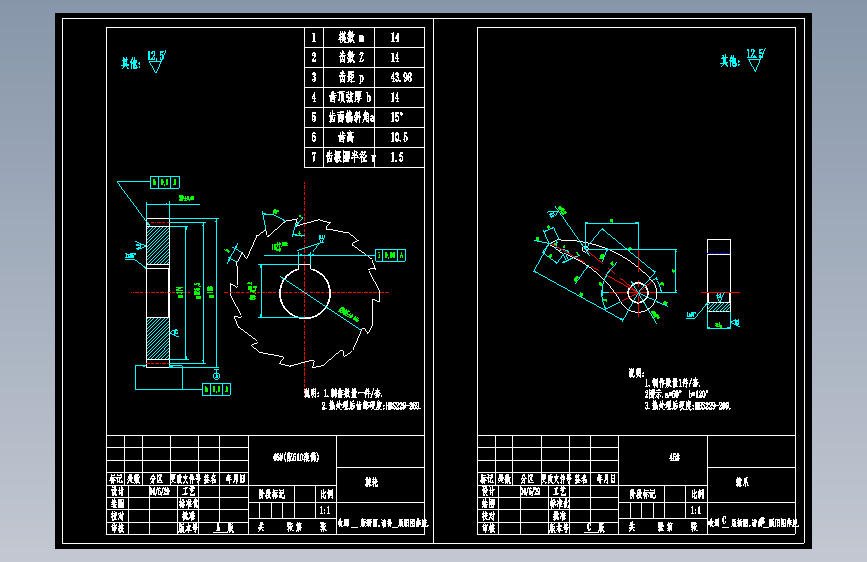Viewport: 867px width, 562px height.
Task: Select the '齿数 Z' parameter label
Action: (x=351, y=58)
